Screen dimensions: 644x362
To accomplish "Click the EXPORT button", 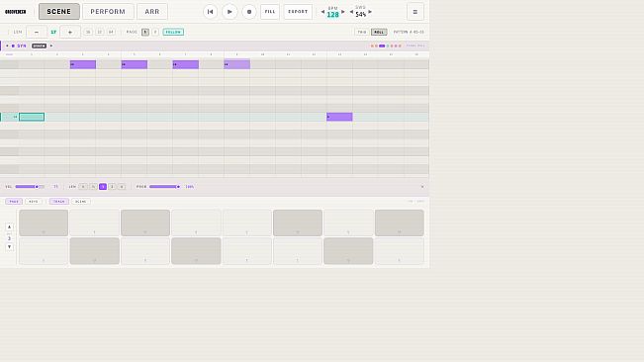I will click(x=298, y=12).
